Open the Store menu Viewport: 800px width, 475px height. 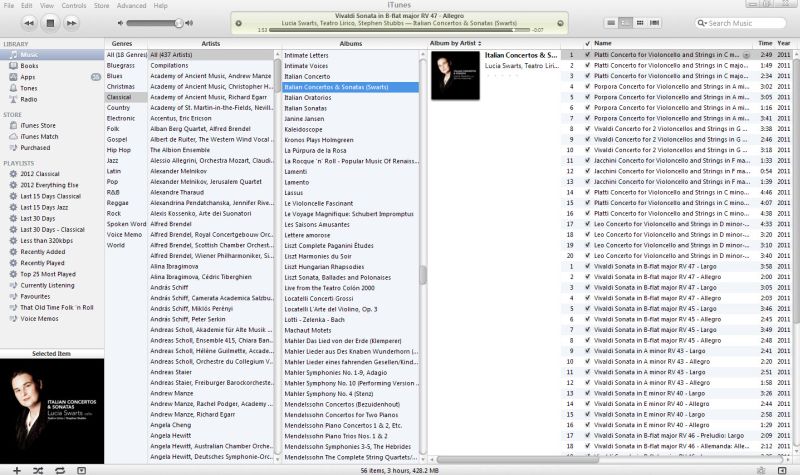[102, 6]
